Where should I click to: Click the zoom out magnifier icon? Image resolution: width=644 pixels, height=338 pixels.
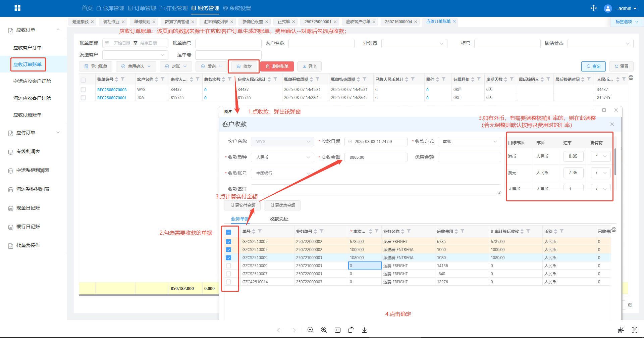tap(310, 330)
